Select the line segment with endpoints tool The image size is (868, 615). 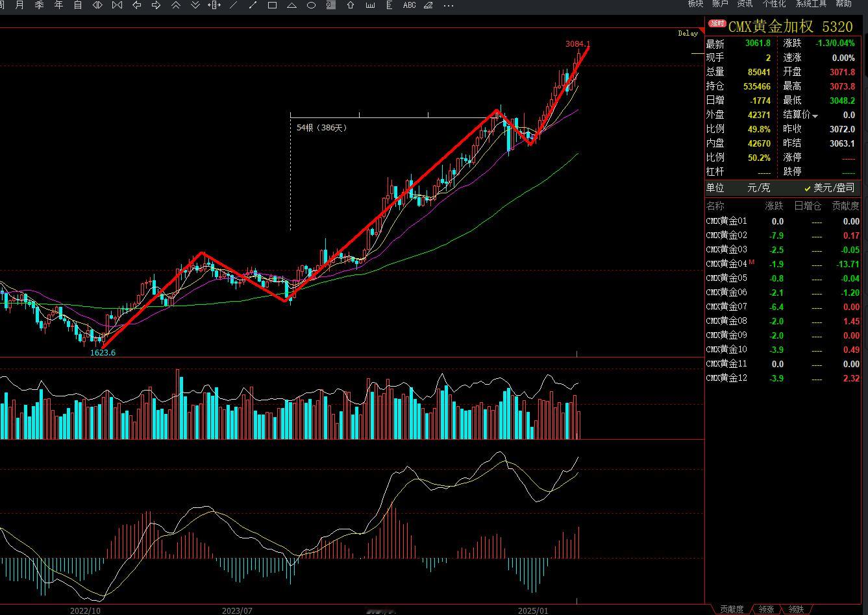(253, 5)
